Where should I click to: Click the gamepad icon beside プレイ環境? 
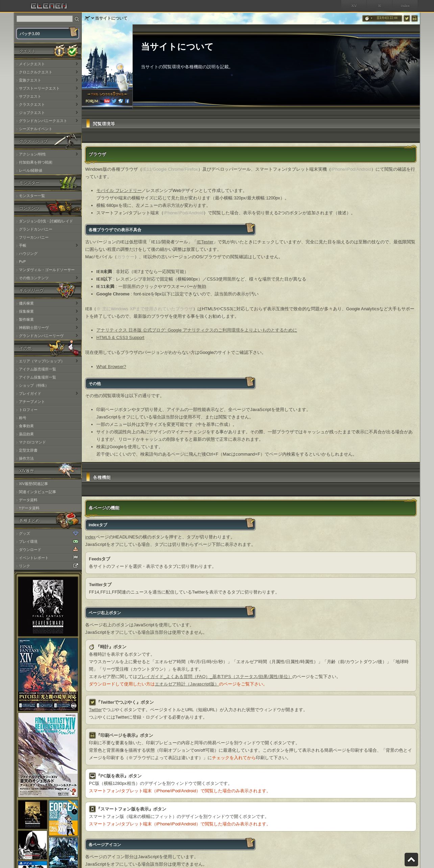76,541
